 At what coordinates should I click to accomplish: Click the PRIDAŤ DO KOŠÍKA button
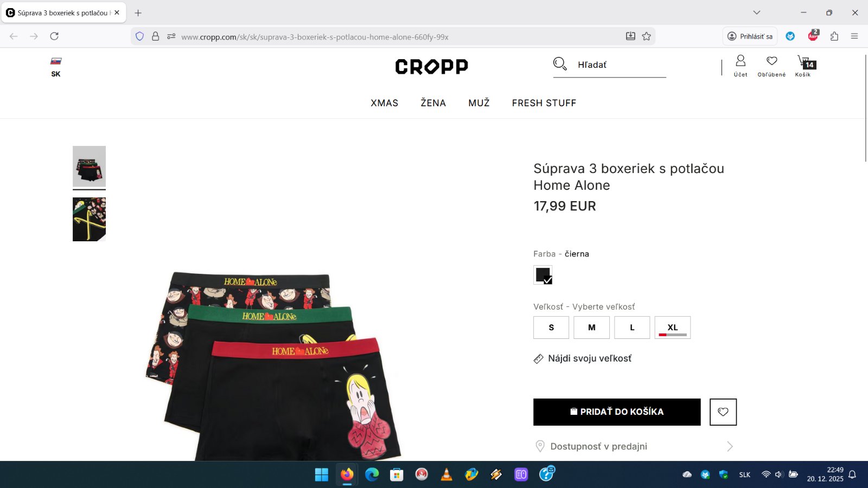617,412
